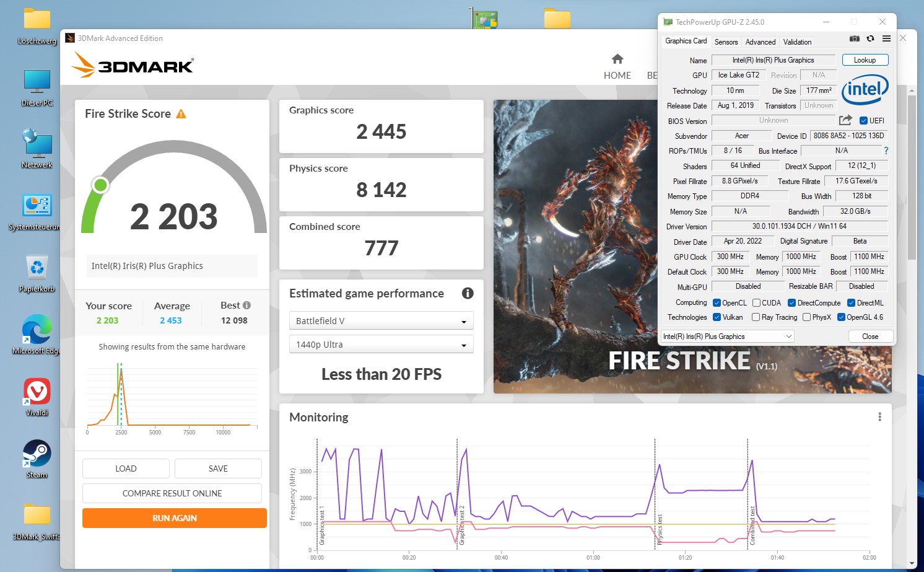The height and width of the screenshot is (572, 924).
Task: Click the RUN AGAIN button
Action: coord(175,518)
